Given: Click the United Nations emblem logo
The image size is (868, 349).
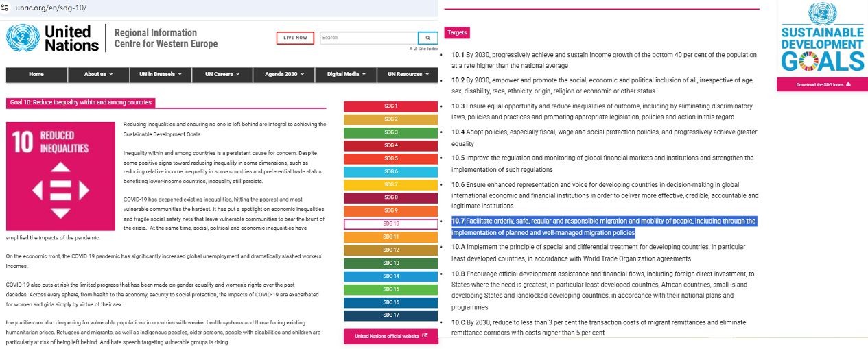Looking at the screenshot, I should [x=23, y=38].
